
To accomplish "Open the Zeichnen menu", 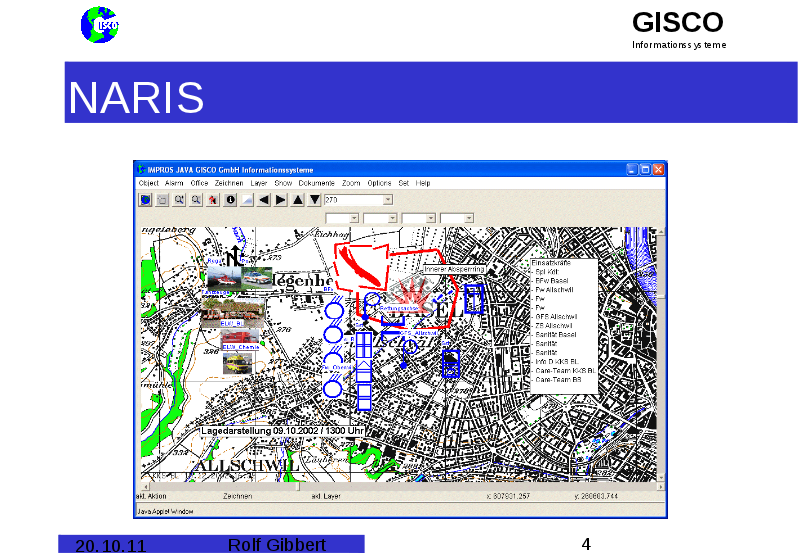I will point(228,184).
